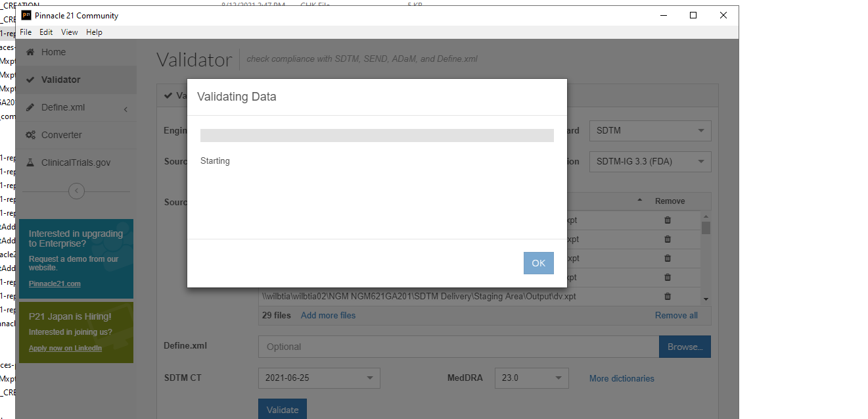Expand the Define.xml sidebar chevron
The width and height of the screenshot is (868, 419).
point(126,109)
